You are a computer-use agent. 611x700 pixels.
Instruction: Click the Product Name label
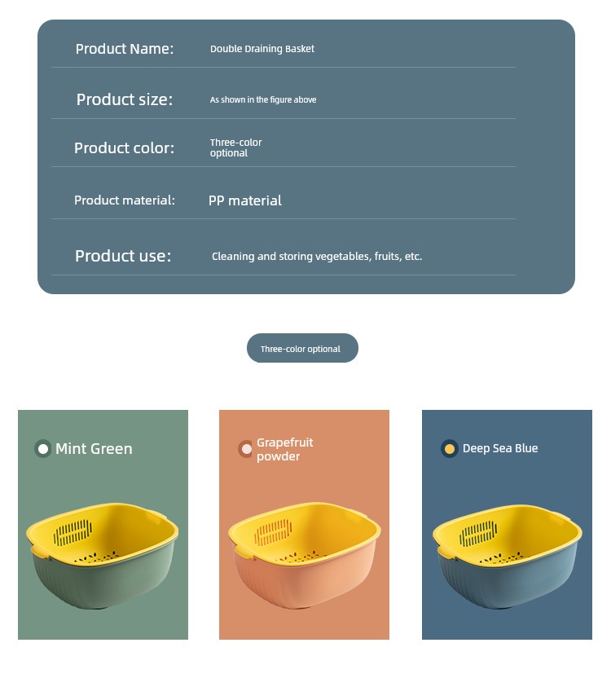tap(125, 49)
